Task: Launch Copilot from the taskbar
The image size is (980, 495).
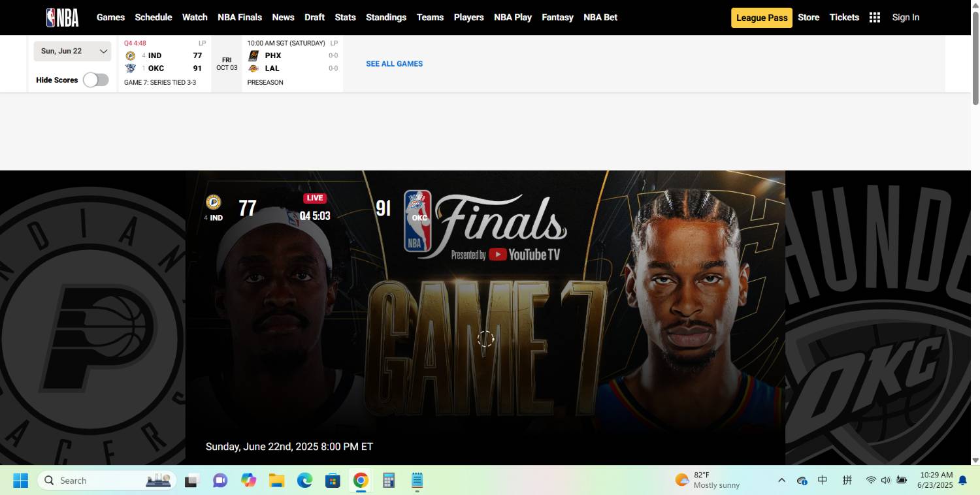Action: click(249, 481)
